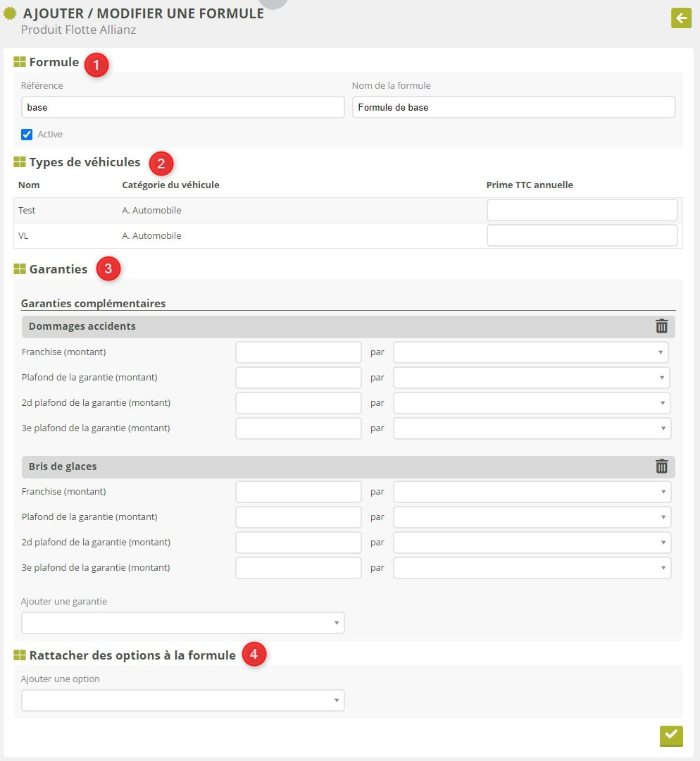This screenshot has height=761, width=700.
Task: Click Bris de glaces 3e plafond amount field
Action: coord(298,568)
